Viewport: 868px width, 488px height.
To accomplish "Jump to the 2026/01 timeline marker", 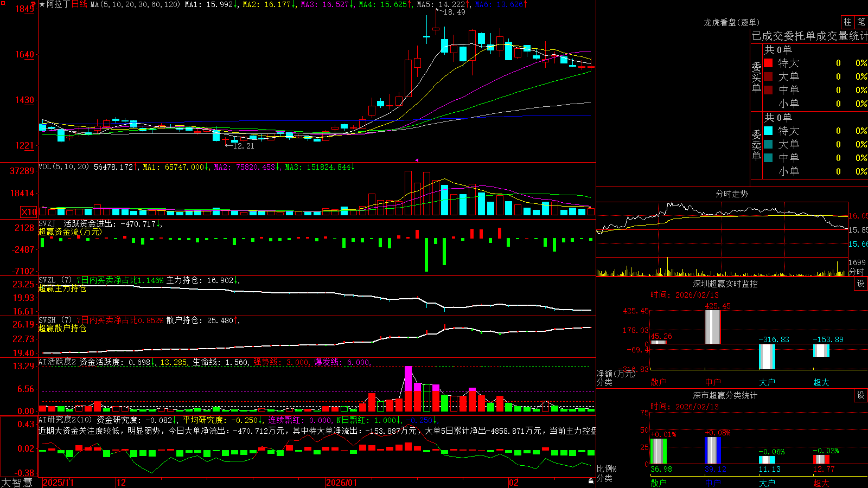I will [x=342, y=483].
